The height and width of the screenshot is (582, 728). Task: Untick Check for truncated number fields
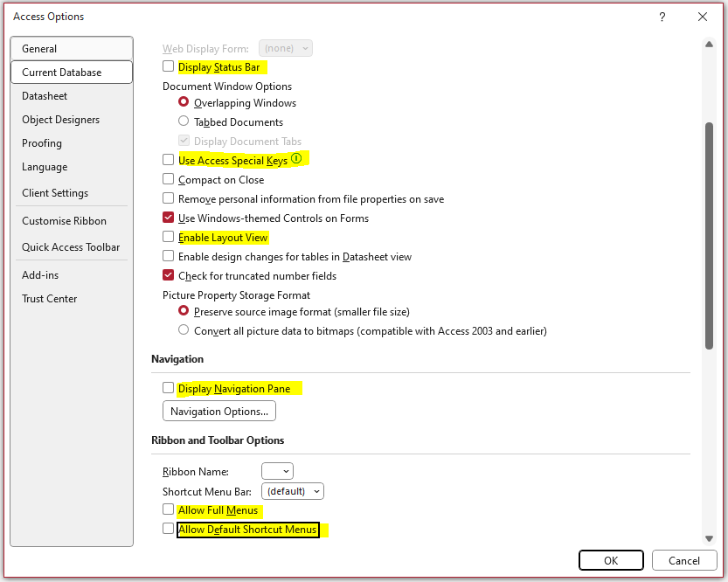click(168, 275)
